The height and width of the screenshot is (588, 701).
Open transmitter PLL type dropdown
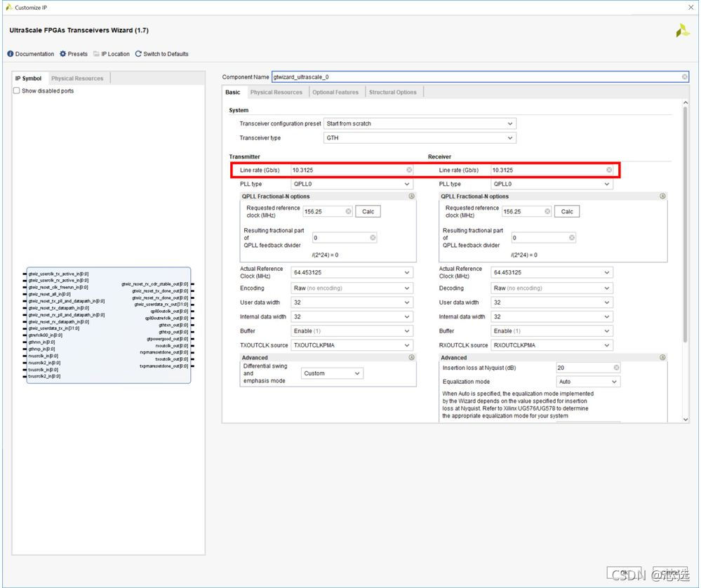352,184
